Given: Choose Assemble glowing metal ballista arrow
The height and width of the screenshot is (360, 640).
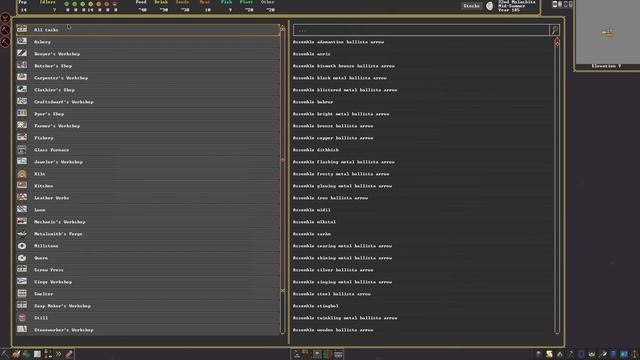Looking at the screenshot, I should pyautogui.click(x=342, y=186).
